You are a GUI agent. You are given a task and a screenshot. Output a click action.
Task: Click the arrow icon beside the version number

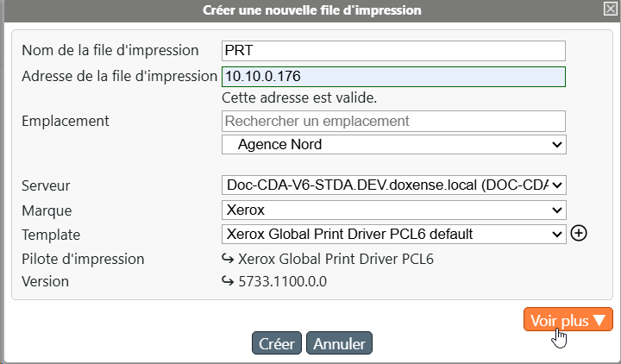click(229, 281)
